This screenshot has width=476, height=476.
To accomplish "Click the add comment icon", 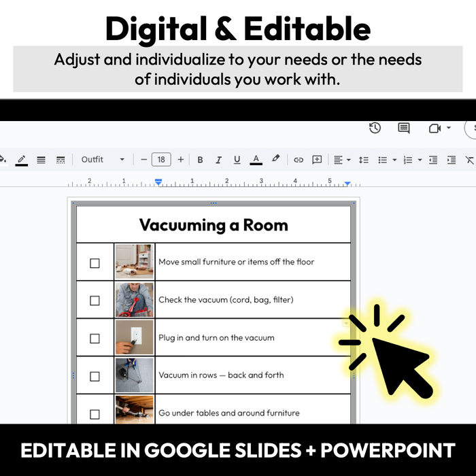I will point(317,160).
